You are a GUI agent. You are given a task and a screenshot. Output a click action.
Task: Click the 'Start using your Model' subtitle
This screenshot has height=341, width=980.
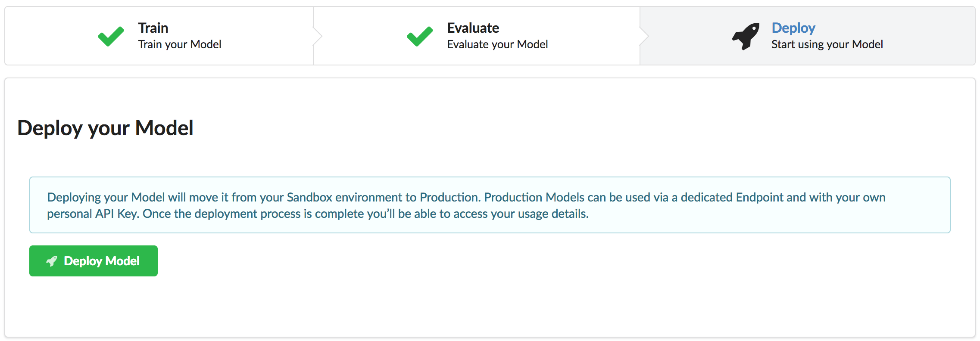pyautogui.click(x=827, y=44)
